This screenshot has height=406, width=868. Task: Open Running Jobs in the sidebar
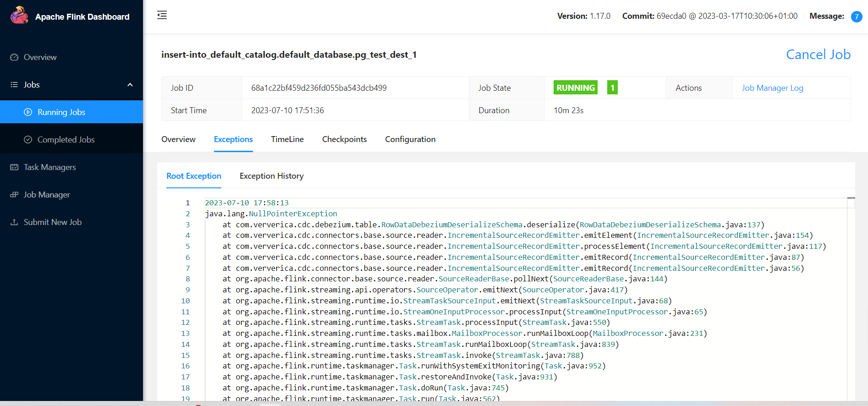(x=71, y=112)
